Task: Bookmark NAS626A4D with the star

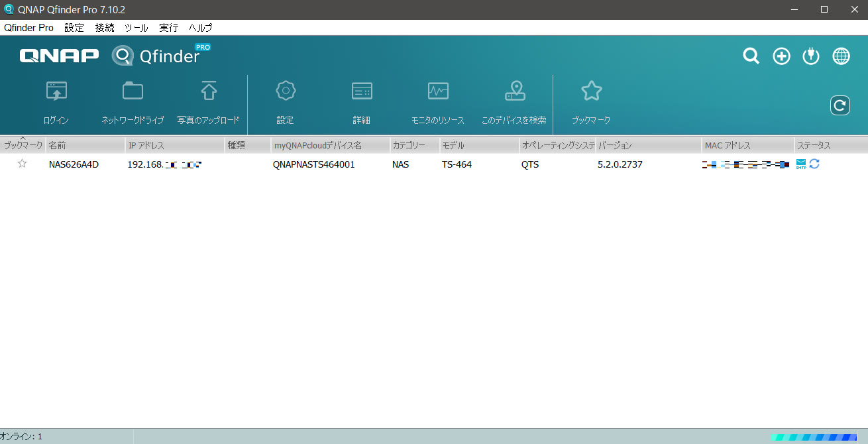Action: click(23, 164)
